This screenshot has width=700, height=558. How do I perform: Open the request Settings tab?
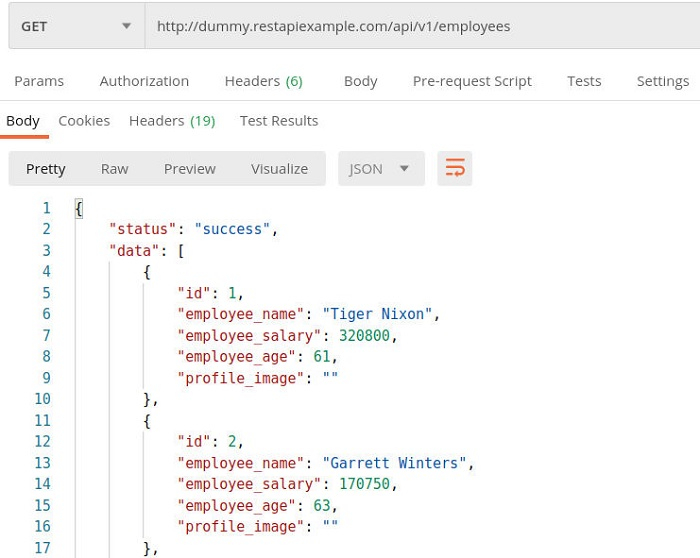pyautogui.click(x=662, y=81)
